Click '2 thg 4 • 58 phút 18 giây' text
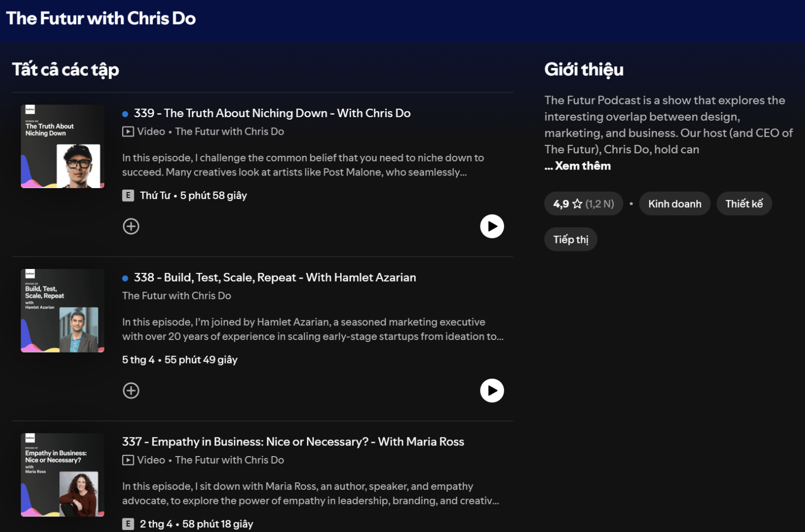805x532 pixels. tap(196, 524)
